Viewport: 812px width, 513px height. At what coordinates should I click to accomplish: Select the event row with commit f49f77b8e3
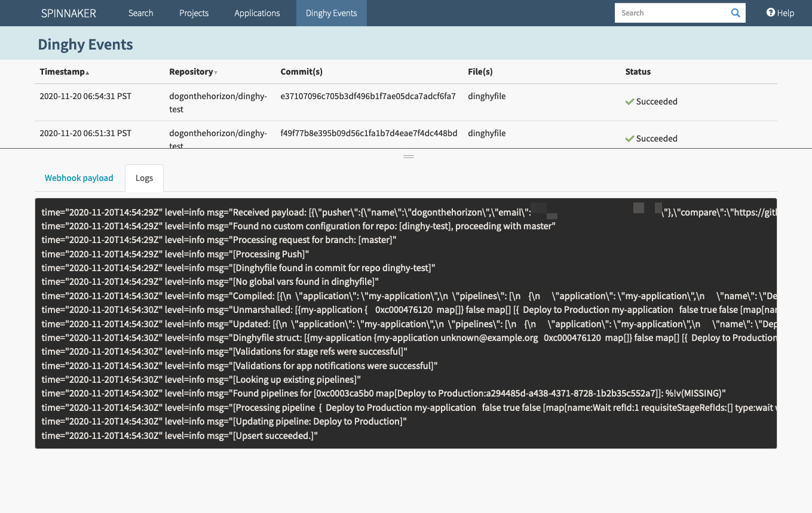[369, 133]
